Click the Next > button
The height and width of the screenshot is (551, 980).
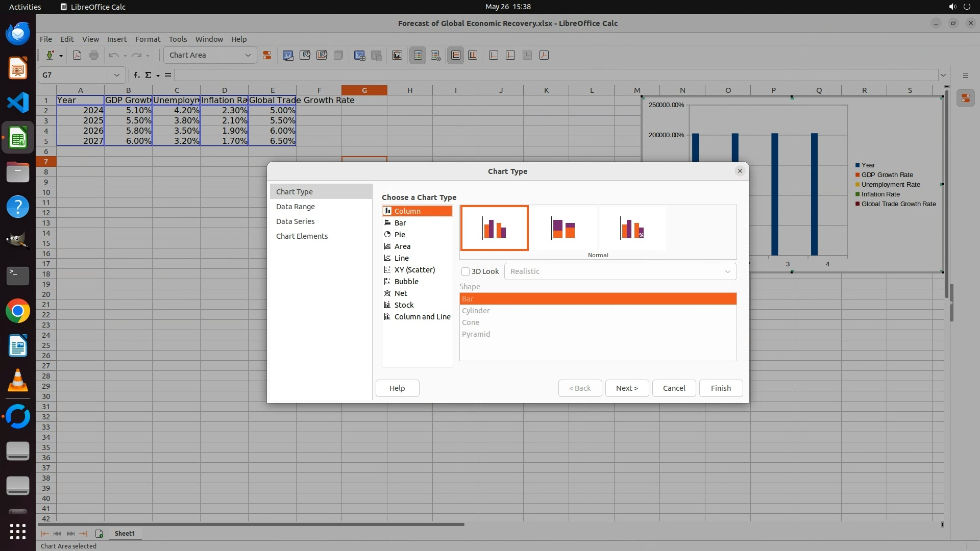626,388
